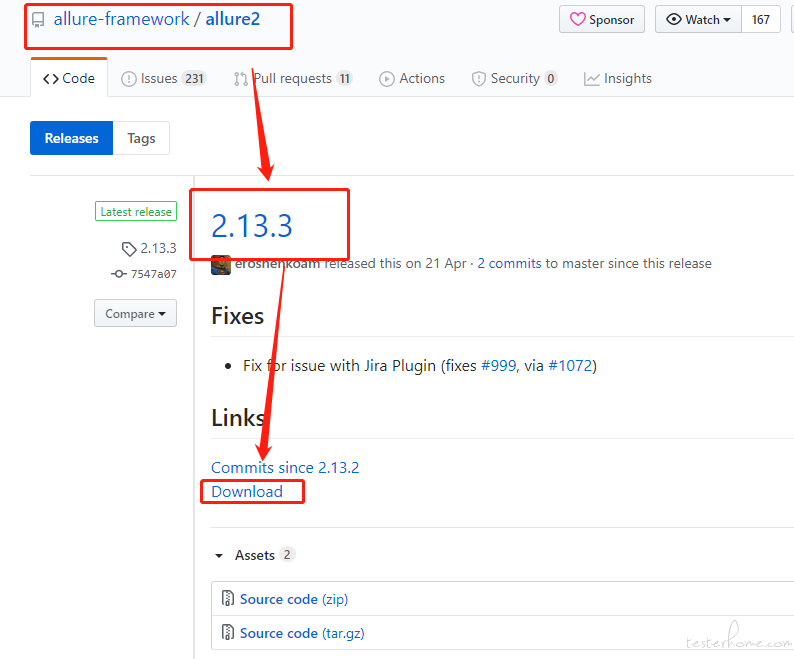
Task: Click the heart icon in Sponsor
Action: tap(578, 19)
